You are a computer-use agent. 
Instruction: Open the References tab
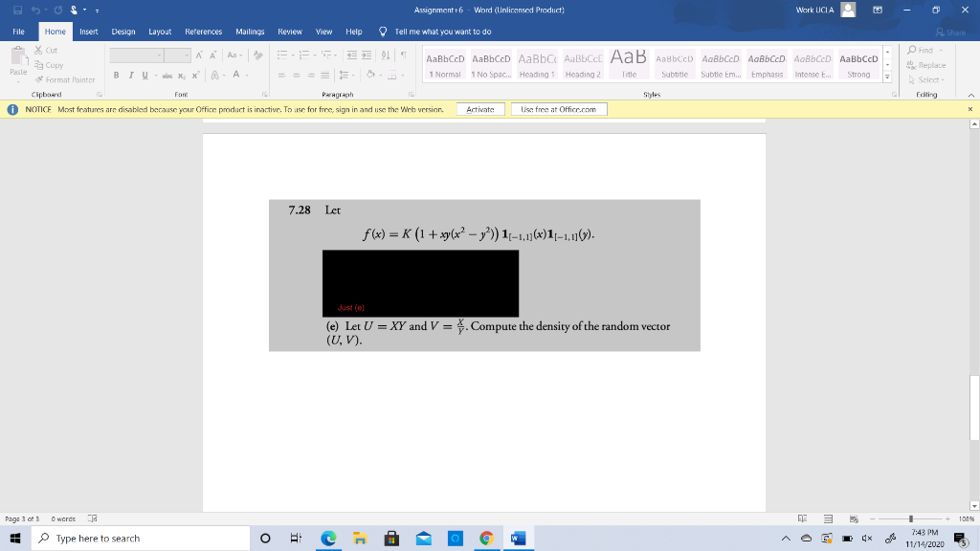(203, 32)
